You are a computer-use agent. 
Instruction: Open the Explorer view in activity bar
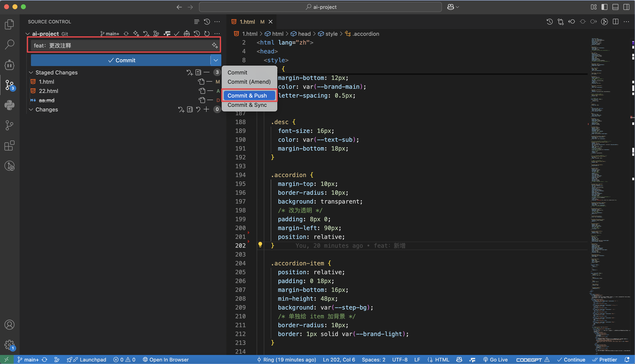click(9, 24)
